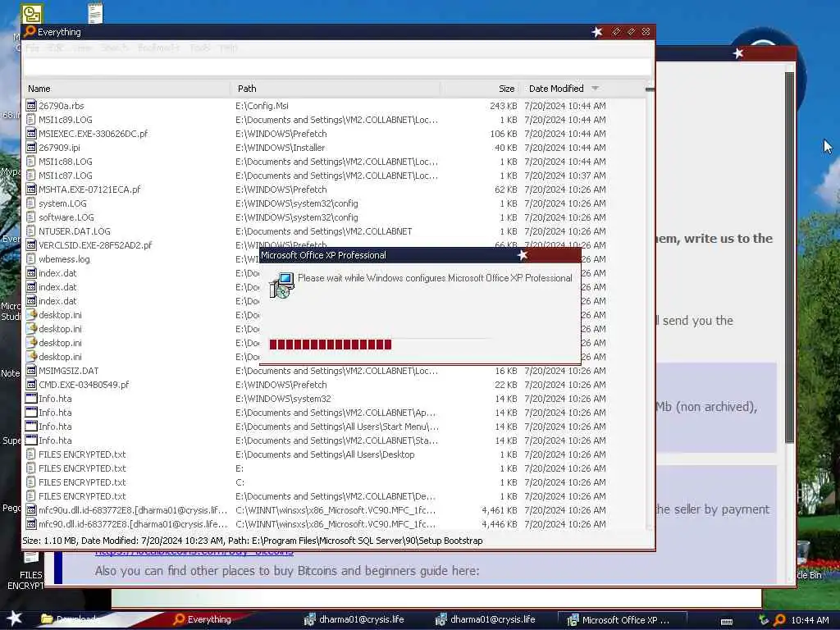Switch to Microsoft Office XP taskbar button
This screenshot has width=840, height=630.
(622, 620)
